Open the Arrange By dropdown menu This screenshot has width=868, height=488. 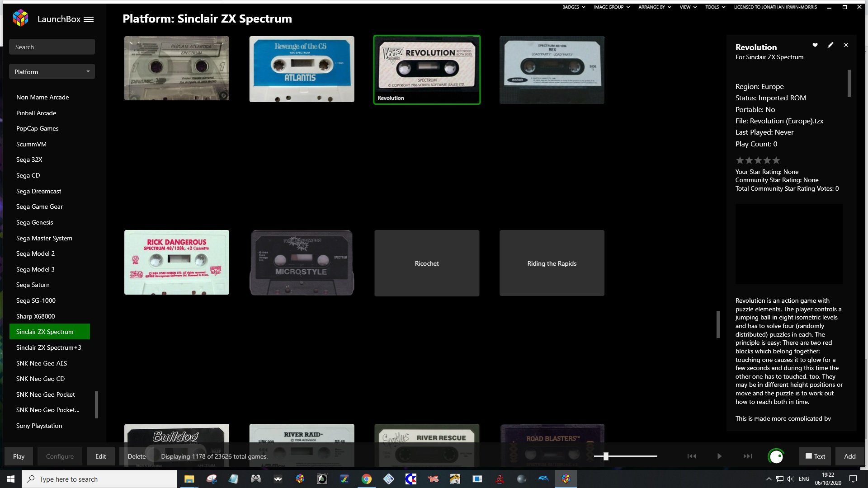tap(655, 7)
